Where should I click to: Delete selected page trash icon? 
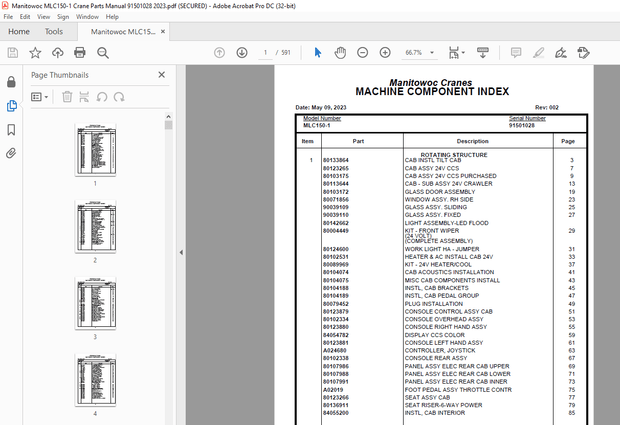67,97
